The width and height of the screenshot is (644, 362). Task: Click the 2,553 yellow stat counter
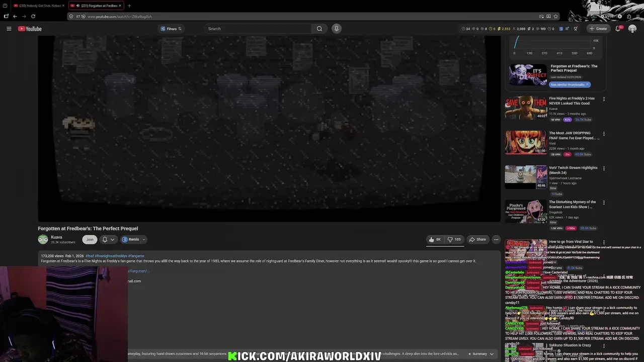(x=504, y=29)
